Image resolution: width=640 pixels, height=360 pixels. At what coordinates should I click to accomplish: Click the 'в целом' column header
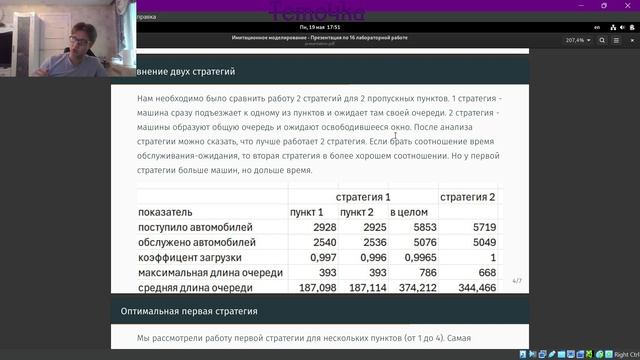tap(409, 212)
